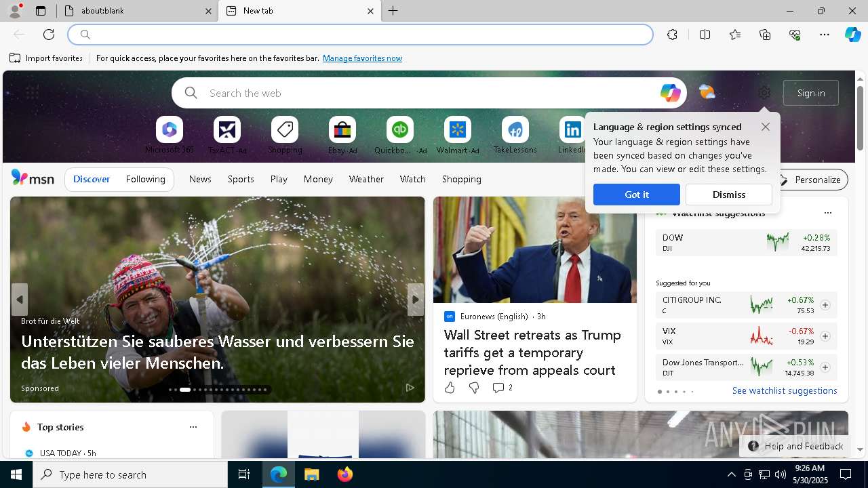
Task: Click the taskbar search box
Action: pyautogui.click(x=130, y=474)
